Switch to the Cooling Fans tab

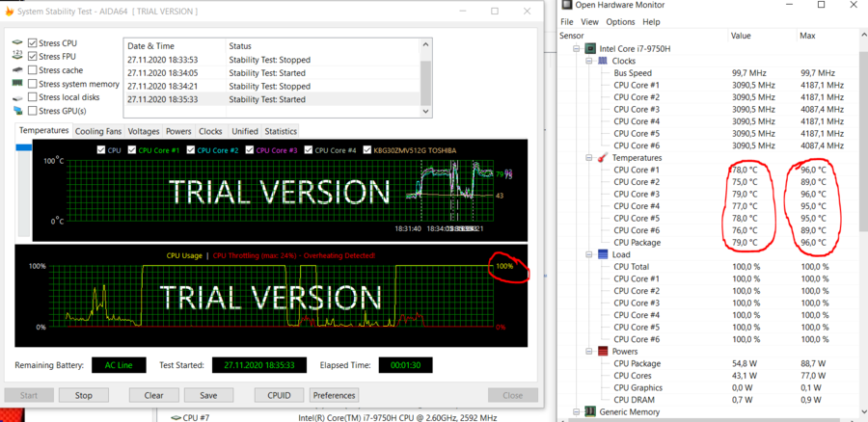[98, 131]
